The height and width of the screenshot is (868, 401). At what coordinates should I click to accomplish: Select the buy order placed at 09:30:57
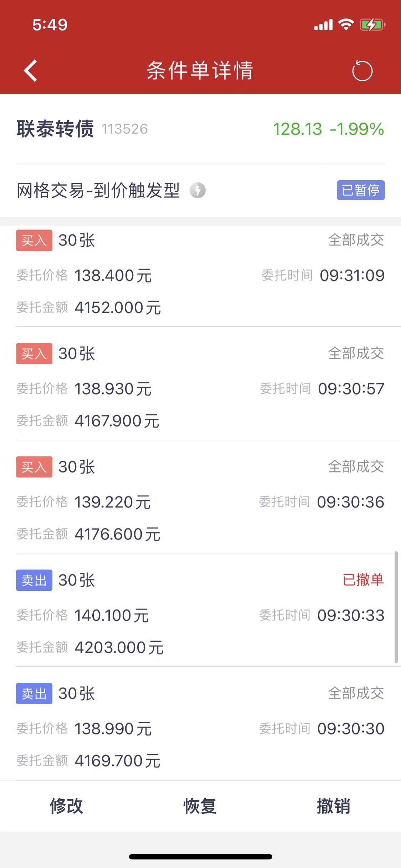200,388
